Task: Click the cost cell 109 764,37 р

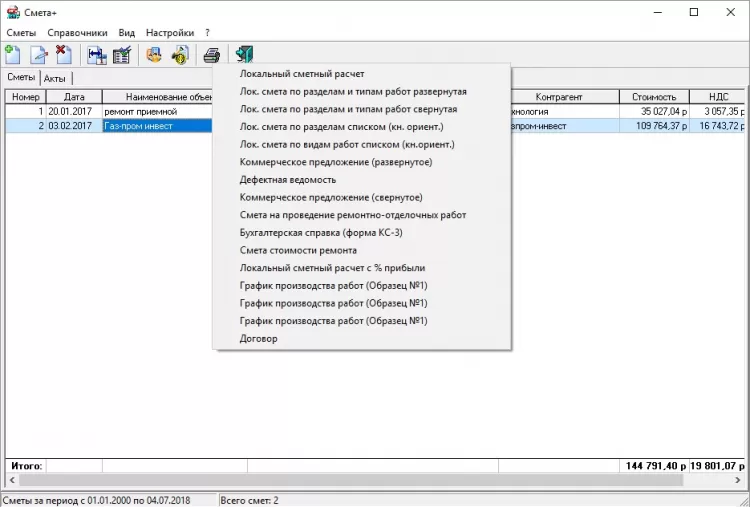Action: (x=654, y=126)
